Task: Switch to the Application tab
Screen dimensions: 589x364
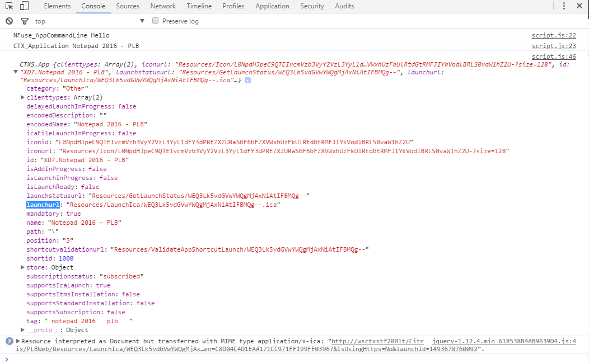Action: point(272,6)
